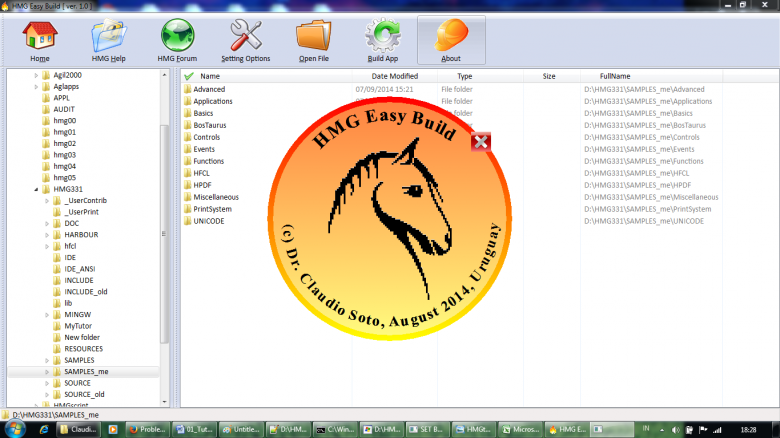Switch to the C:\Win... console taskbar item
The height and width of the screenshot is (438, 780).
(336, 430)
